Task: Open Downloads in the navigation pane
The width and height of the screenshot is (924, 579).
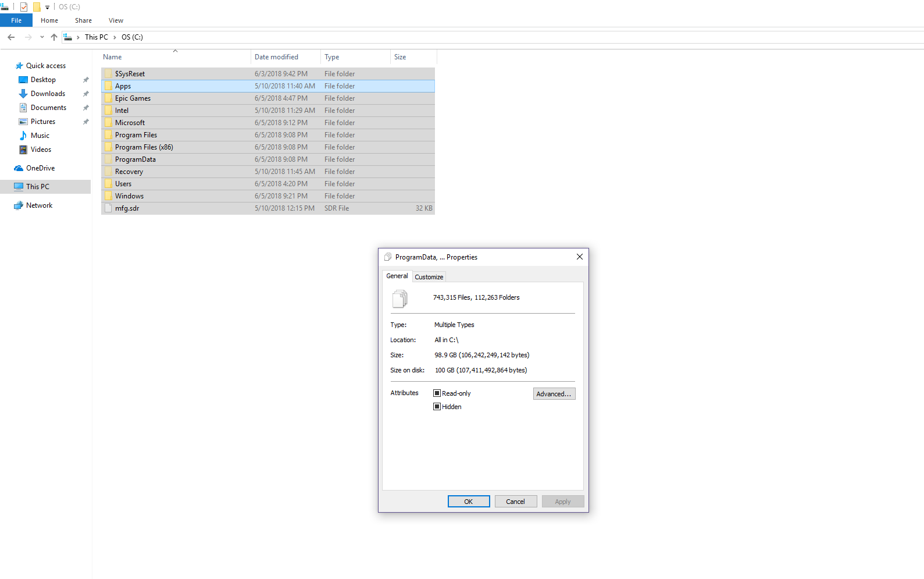Action: click(x=48, y=94)
